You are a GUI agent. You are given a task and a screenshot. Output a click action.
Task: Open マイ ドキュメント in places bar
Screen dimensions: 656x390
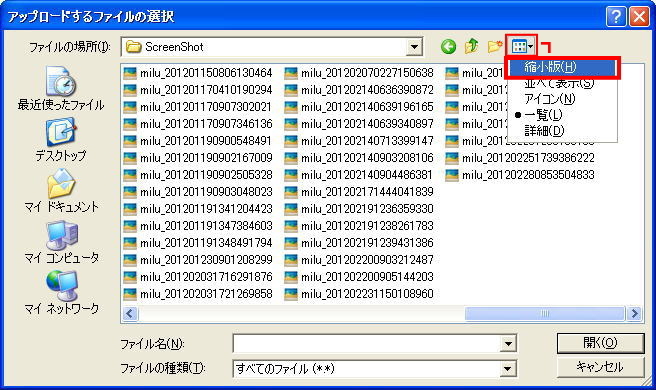point(61,190)
